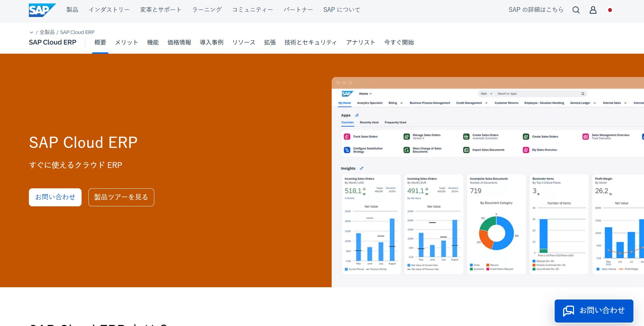The image size is (644, 326).
Task: Click the SAP logo in the header
Action: (42, 10)
